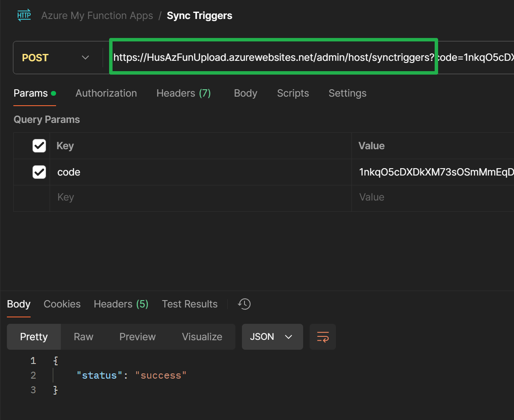Click the Value column header
The width and height of the screenshot is (514, 420).
pyautogui.click(x=371, y=146)
